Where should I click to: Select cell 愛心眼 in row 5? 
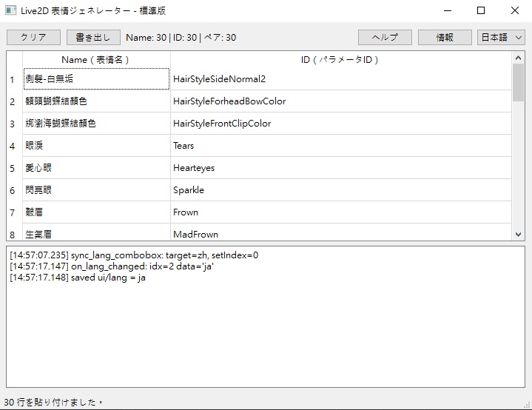pyautogui.click(x=96, y=168)
